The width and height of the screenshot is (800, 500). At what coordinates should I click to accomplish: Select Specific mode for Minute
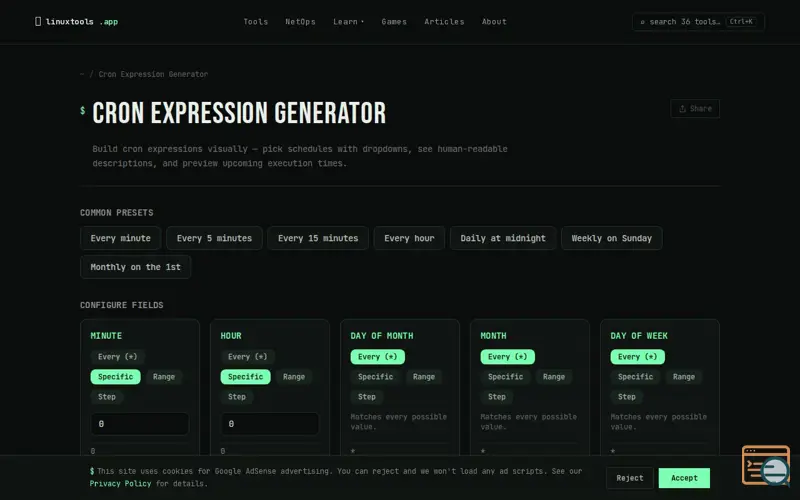115,377
